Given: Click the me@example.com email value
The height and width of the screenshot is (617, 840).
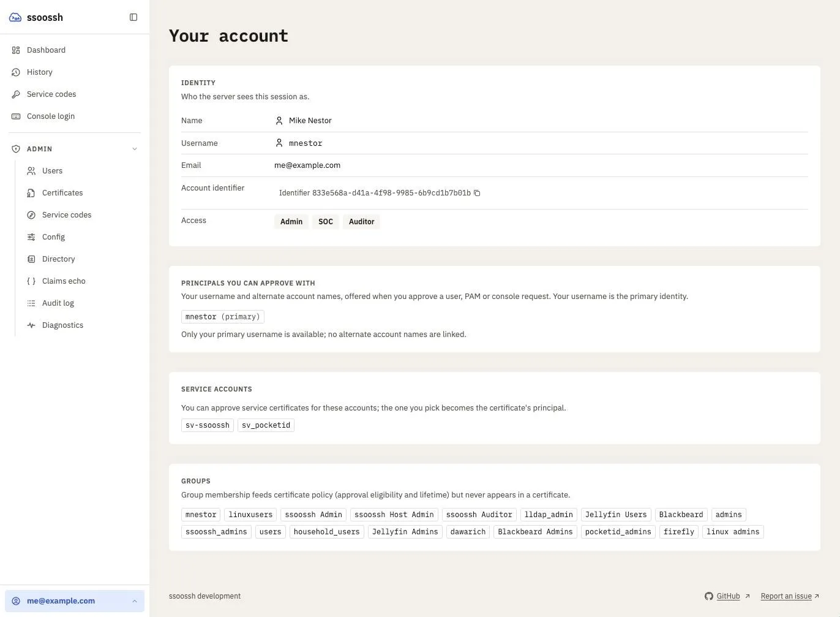Looking at the screenshot, I should pyautogui.click(x=307, y=165).
